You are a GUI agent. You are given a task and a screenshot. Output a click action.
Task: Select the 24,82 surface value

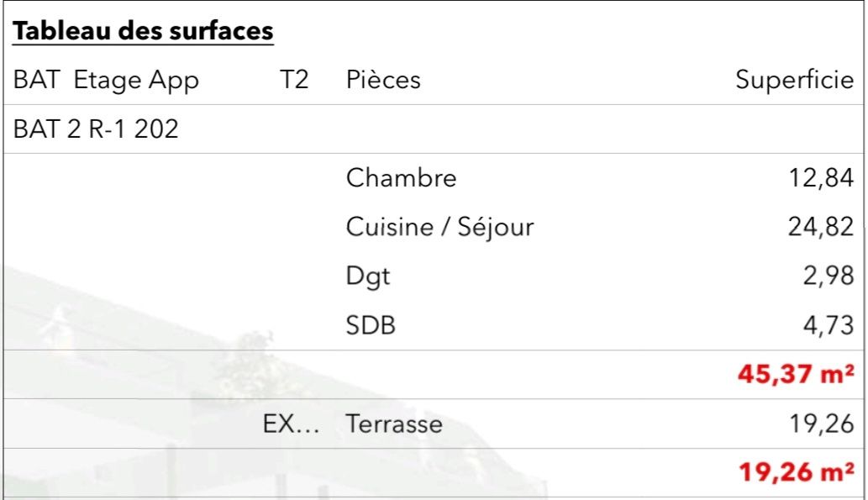click(823, 227)
